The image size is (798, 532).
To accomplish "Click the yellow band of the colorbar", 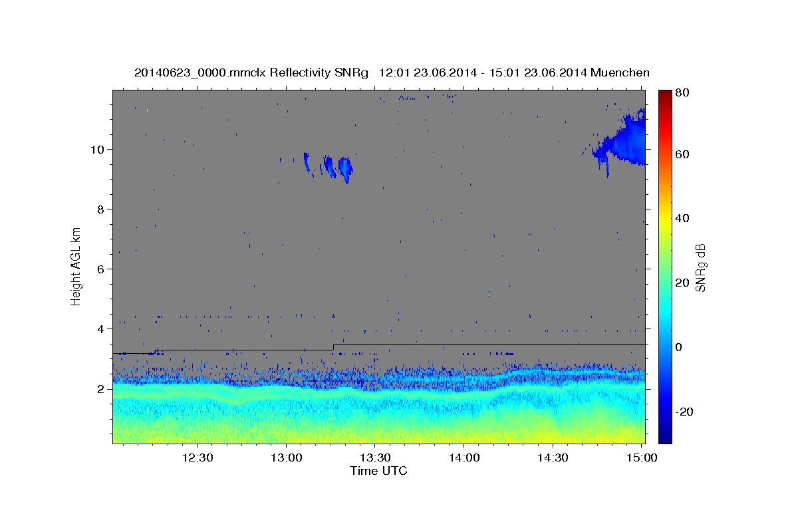I will [665, 219].
